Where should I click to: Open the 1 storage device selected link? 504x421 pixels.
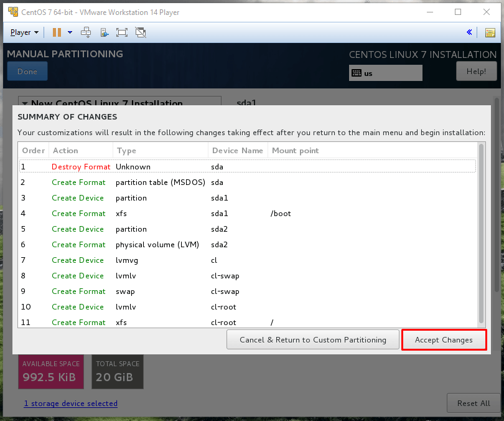tap(71, 404)
